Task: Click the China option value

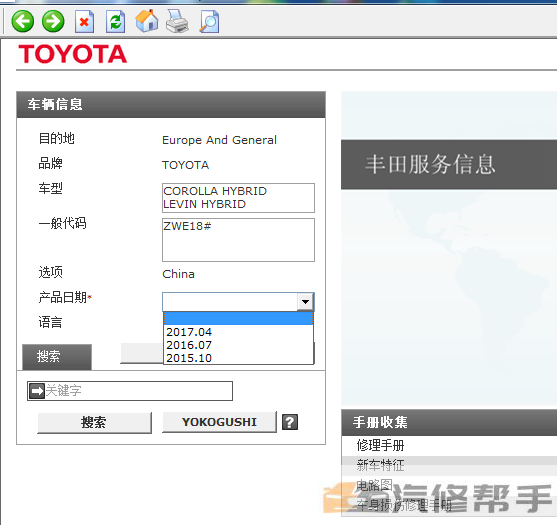Action: pyautogui.click(x=178, y=274)
